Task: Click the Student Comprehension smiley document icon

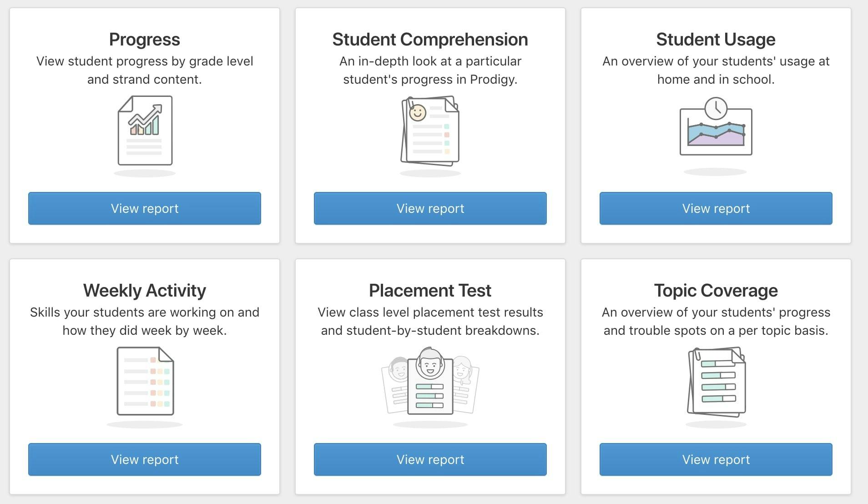Action: point(430,131)
